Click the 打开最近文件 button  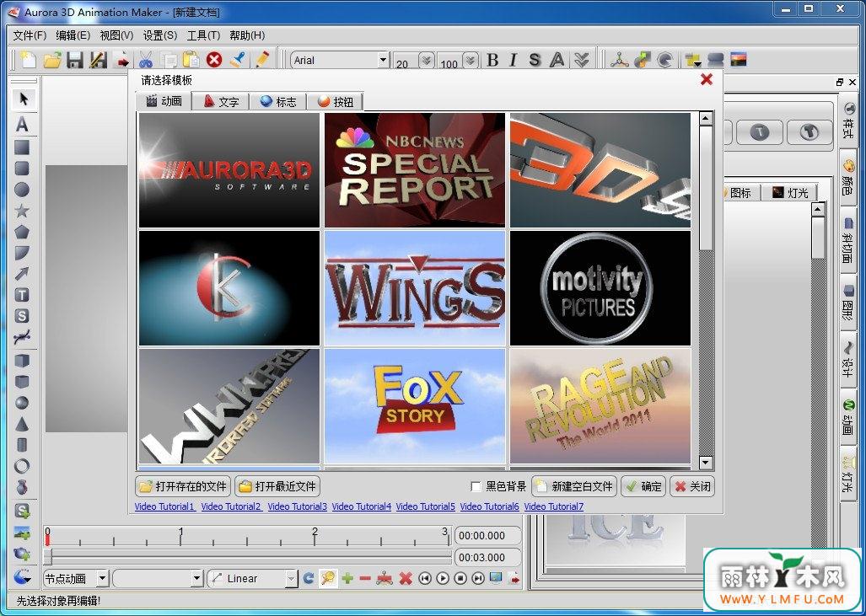[x=277, y=486]
